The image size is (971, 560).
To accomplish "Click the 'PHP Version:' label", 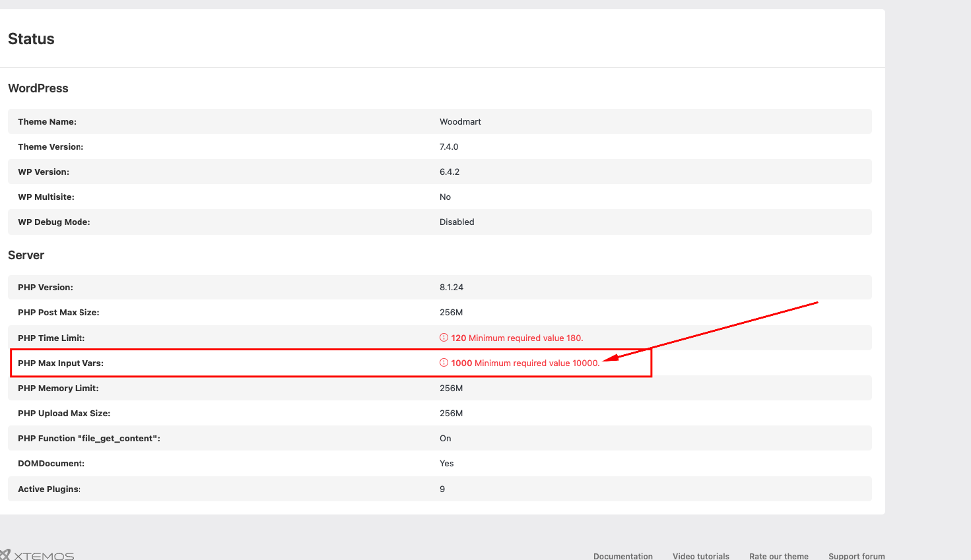I will tap(46, 288).
